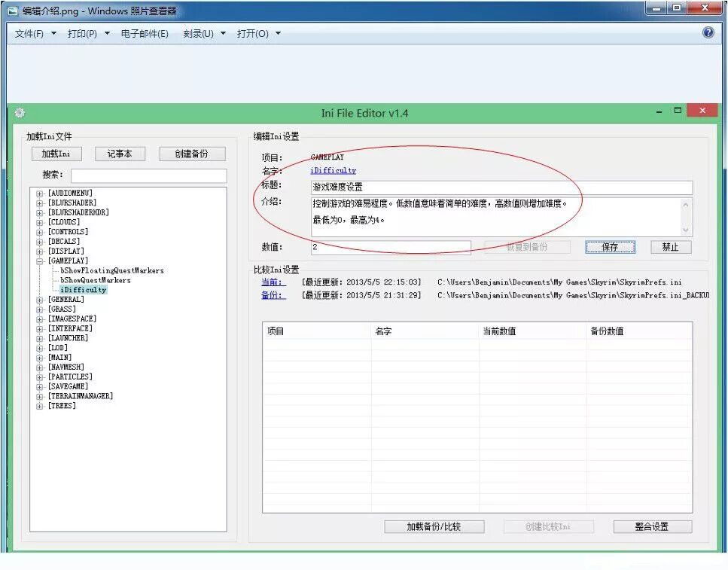728x570 pixels.
Task: Open the 打开(O) menu
Action: tap(252, 33)
